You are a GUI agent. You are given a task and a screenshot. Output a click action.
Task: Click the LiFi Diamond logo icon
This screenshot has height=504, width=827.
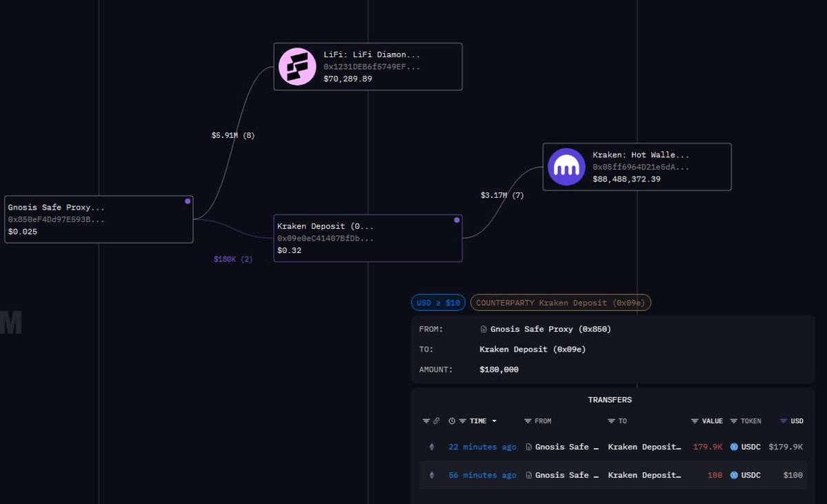tap(297, 66)
